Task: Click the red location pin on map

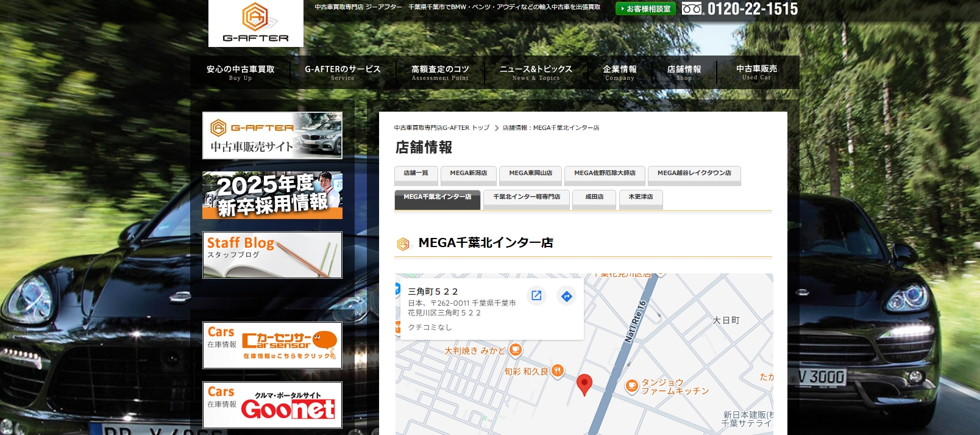Action: coord(584,384)
